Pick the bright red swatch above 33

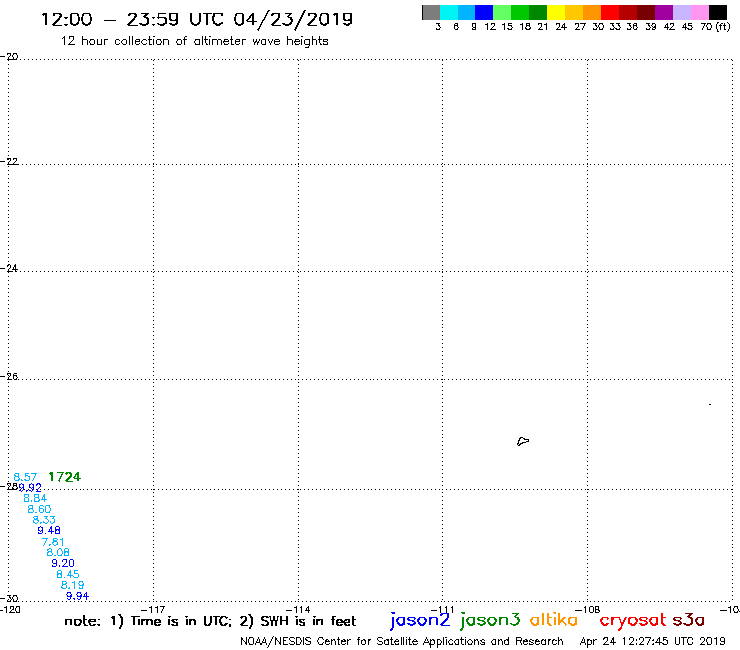[610, 12]
